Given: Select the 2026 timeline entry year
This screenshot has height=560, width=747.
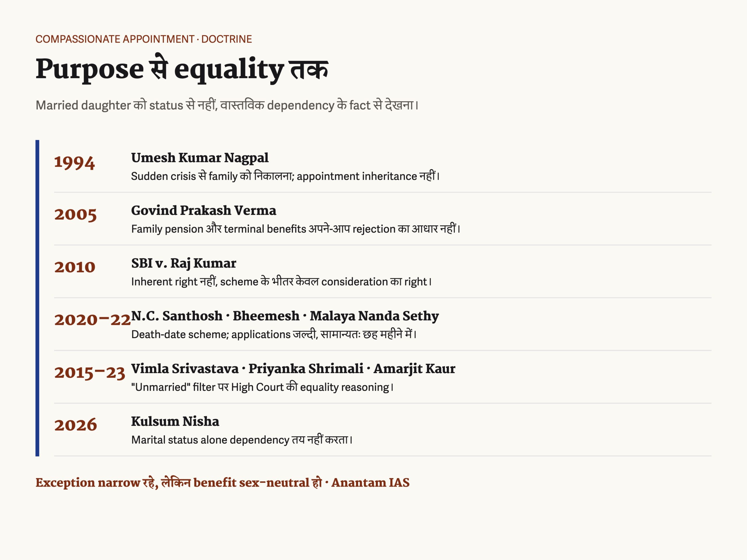Looking at the screenshot, I should pos(76,425).
